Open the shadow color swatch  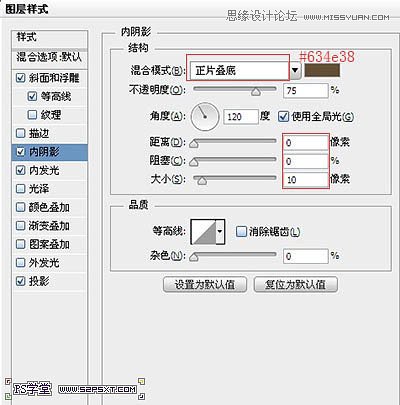[x=322, y=70]
